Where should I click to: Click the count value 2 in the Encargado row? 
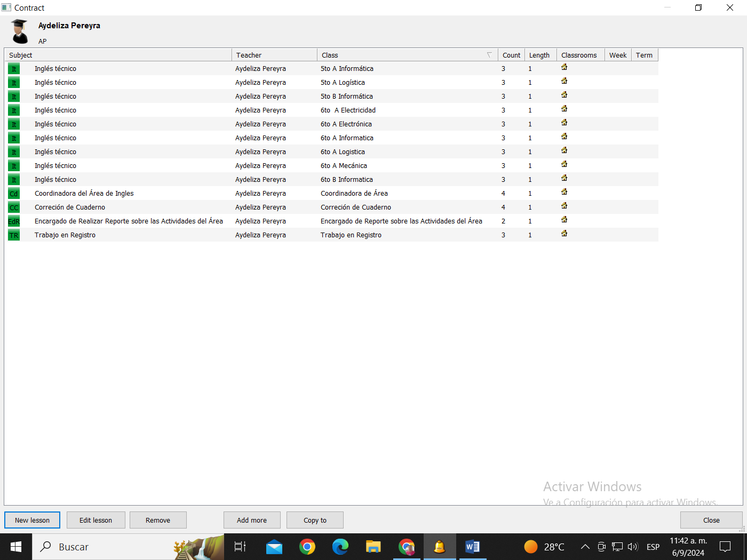(x=503, y=221)
